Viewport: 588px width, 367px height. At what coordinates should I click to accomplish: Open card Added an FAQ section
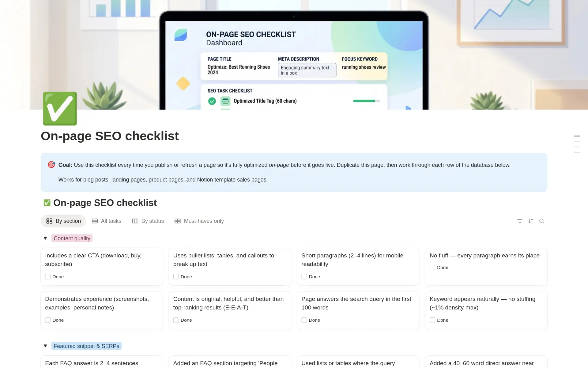pos(230,361)
